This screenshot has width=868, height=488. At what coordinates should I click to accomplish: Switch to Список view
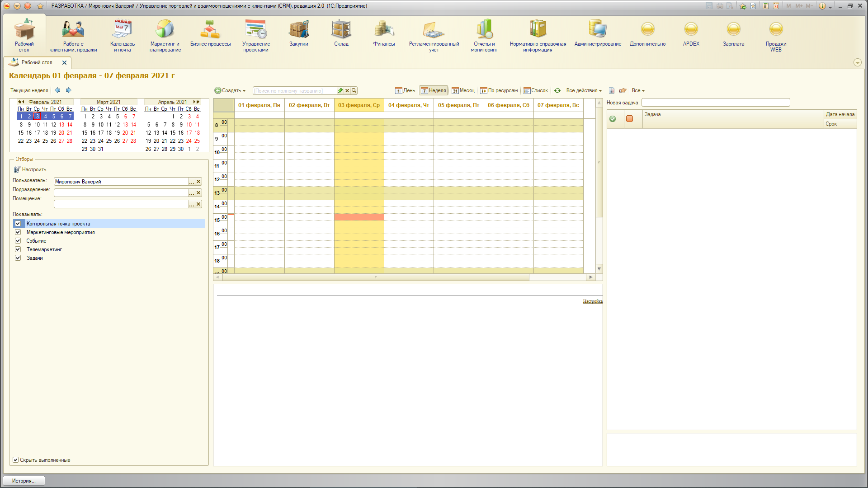[536, 90]
